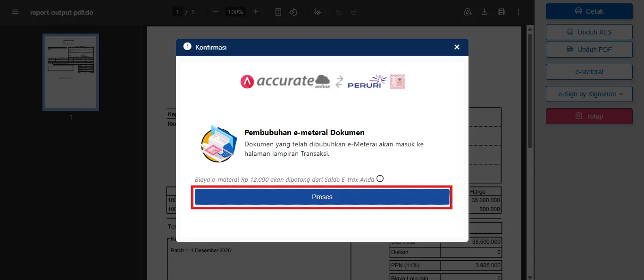
Task: Close the Konfirmasi dialog
Action: coord(457,47)
